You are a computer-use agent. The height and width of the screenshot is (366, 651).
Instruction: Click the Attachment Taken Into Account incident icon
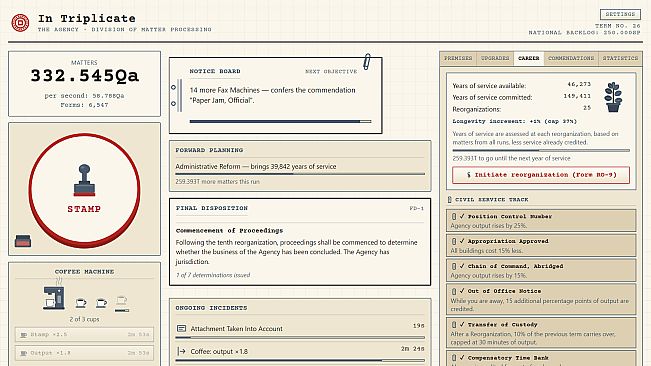pyautogui.click(x=181, y=329)
